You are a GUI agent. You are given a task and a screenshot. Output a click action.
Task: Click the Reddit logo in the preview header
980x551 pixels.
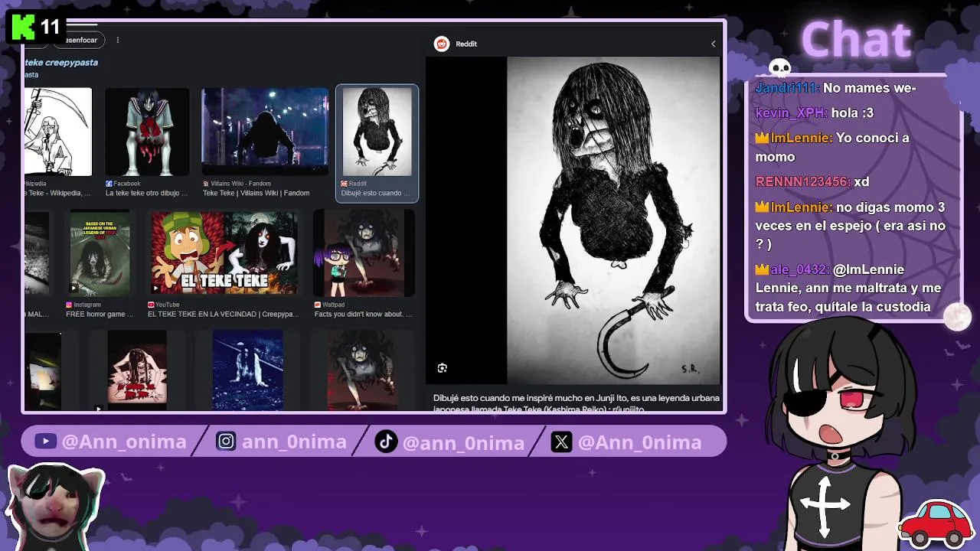click(x=442, y=44)
